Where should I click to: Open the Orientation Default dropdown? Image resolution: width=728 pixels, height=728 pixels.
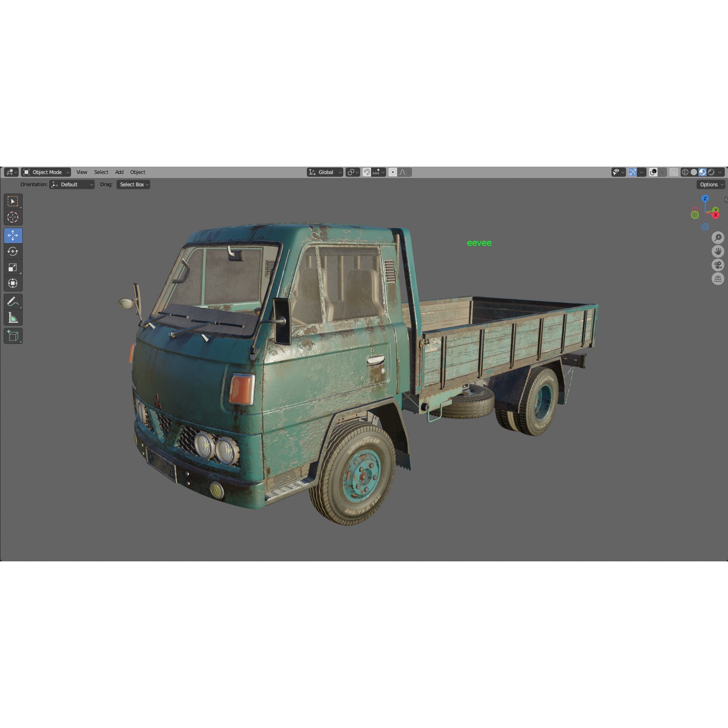(x=72, y=184)
